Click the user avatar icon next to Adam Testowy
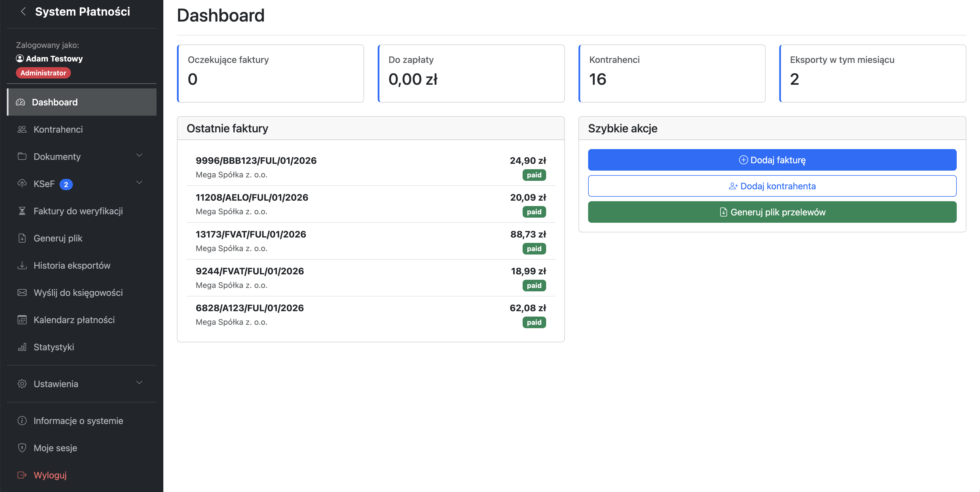 click(20, 58)
